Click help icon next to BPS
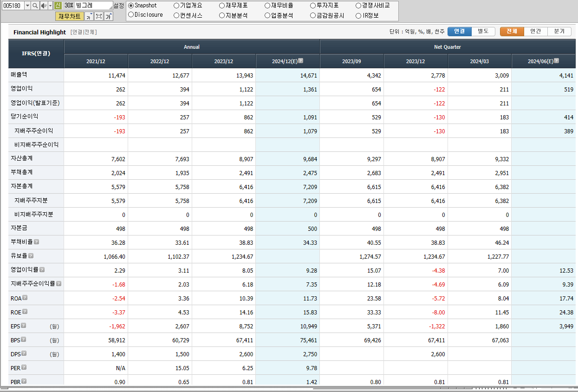This screenshot has height=392, width=578. 23,339
